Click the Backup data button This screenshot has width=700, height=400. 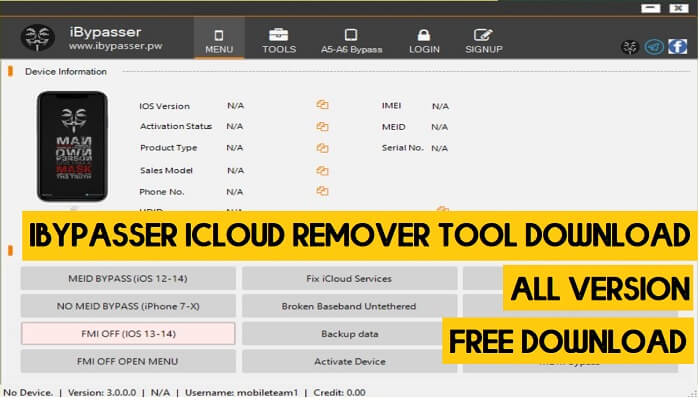point(342,333)
